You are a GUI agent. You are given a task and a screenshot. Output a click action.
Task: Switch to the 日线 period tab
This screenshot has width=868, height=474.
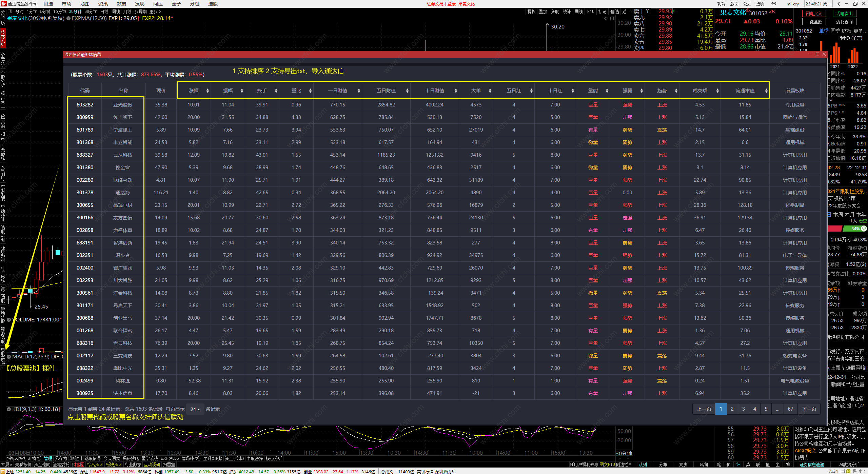[104, 12]
